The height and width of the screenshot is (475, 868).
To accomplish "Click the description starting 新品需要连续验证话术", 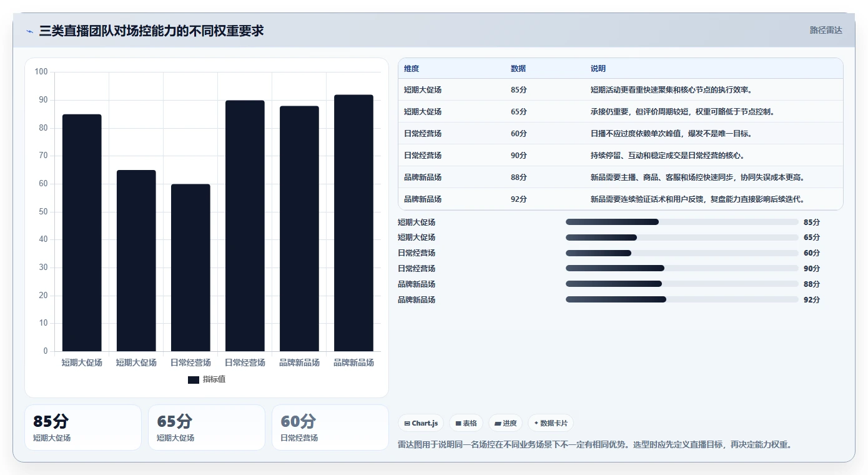I will [x=698, y=199].
